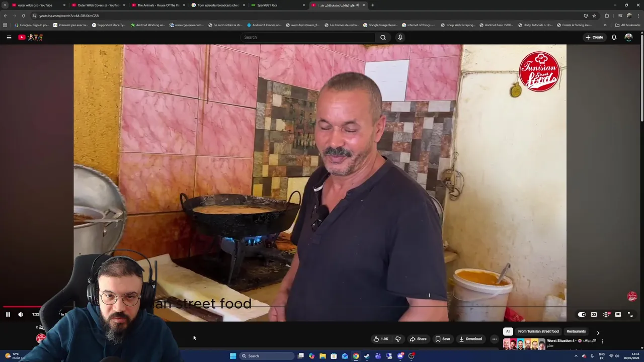Reload the current page

point(23,16)
